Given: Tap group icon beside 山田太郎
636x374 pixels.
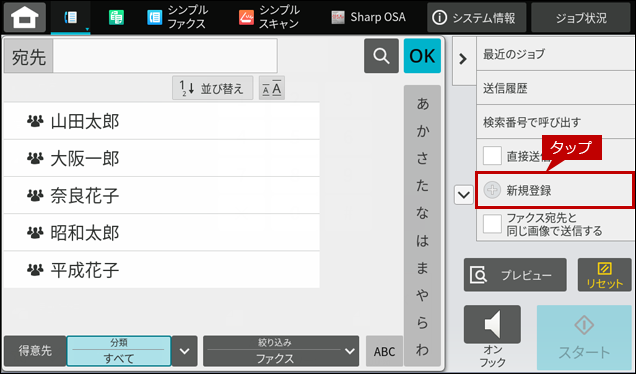Looking at the screenshot, I should click(x=35, y=121).
